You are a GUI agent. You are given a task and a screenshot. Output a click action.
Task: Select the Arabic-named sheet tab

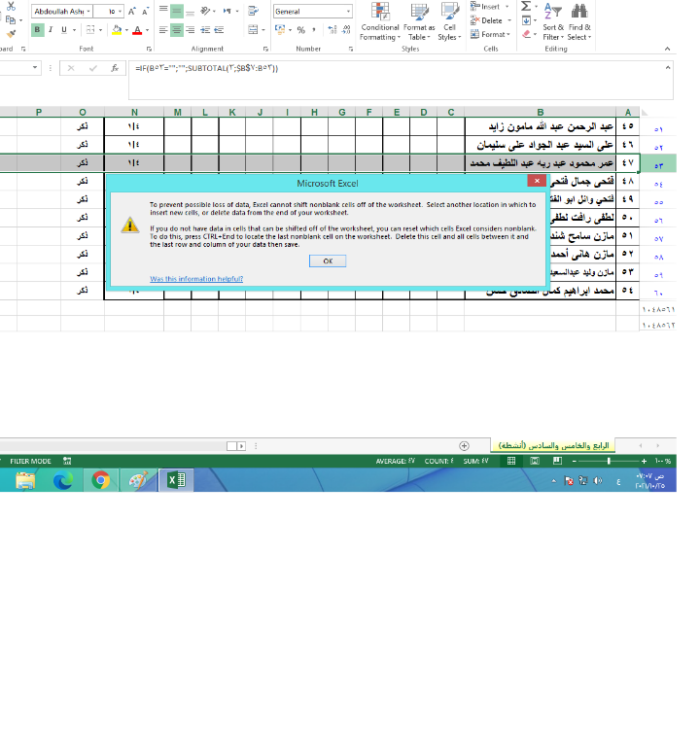tap(553, 445)
